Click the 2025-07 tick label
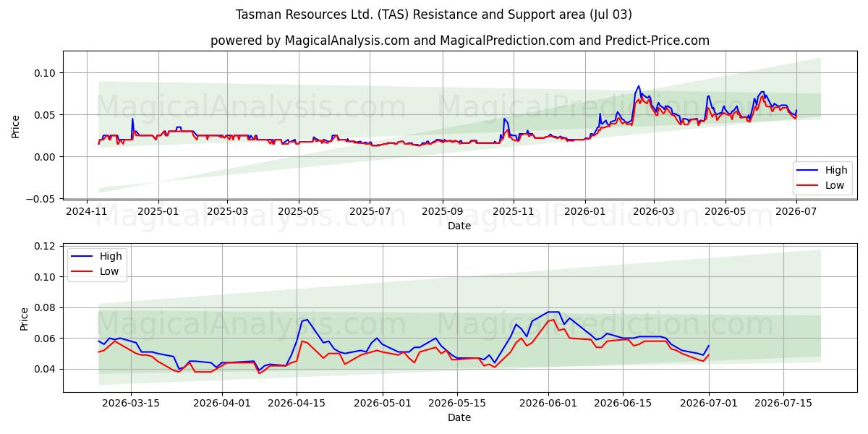 click(370, 212)
